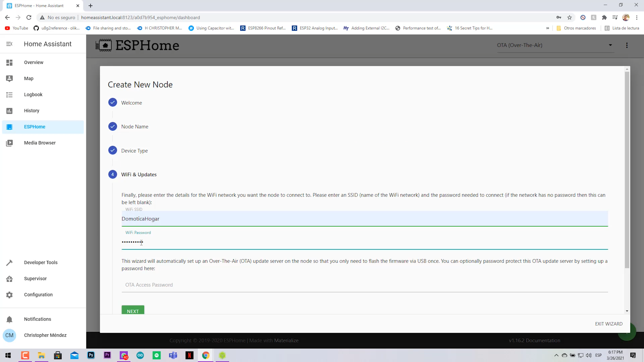
Task: Click the Logbook list icon
Action: tap(9, 95)
